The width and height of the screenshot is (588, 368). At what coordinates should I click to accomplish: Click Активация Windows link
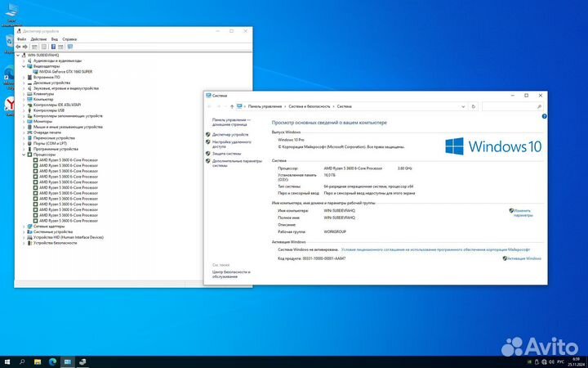pos(523,258)
